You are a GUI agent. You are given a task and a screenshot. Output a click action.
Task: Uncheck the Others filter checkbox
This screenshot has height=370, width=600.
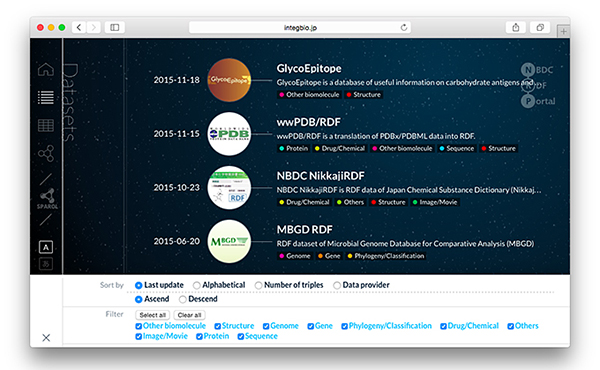pos(510,326)
